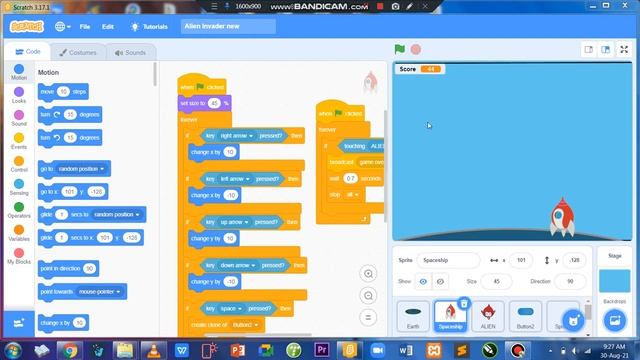This screenshot has width=640, height=360.
Task: Open mouse-pointer dropdown in point towards block
Action: tap(100, 292)
